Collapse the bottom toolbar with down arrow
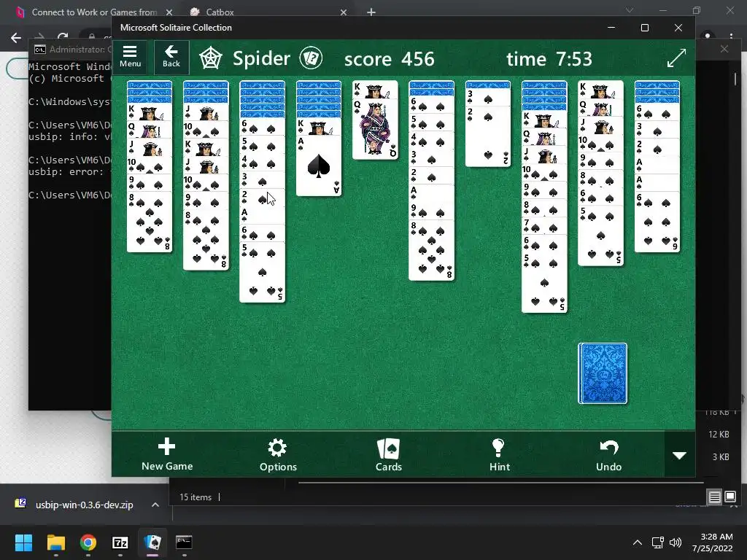Image resolution: width=747 pixels, height=560 pixels. [x=679, y=455]
